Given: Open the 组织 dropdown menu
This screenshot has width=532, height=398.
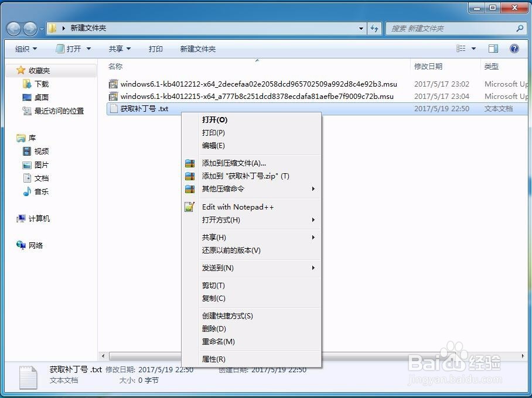Looking at the screenshot, I should pyautogui.click(x=24, y=49).
